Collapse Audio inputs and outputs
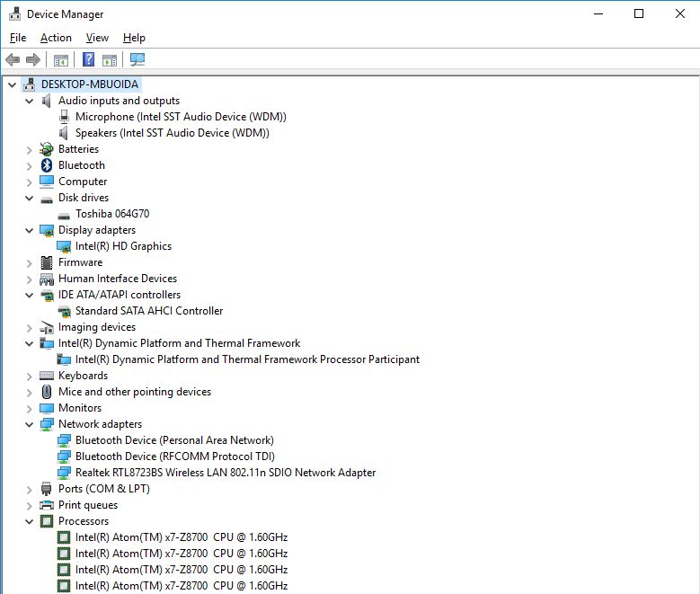700x594 pixels. [x=30, y=101]
